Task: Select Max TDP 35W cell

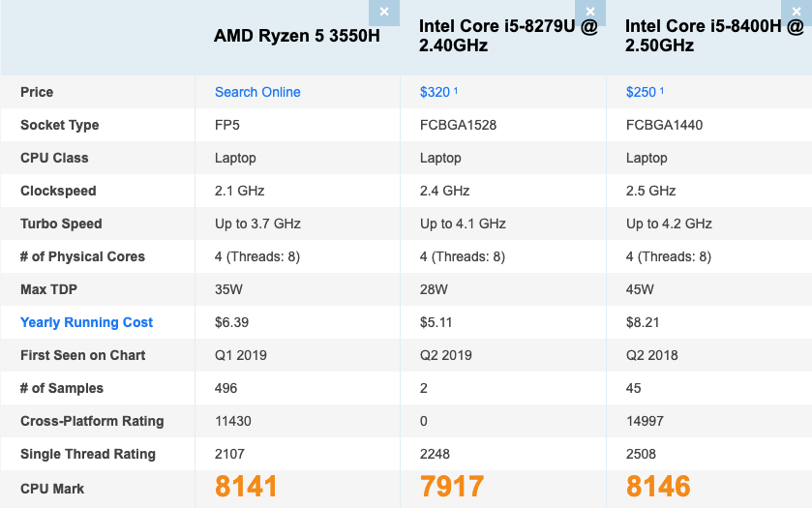Action: point(229,289)
